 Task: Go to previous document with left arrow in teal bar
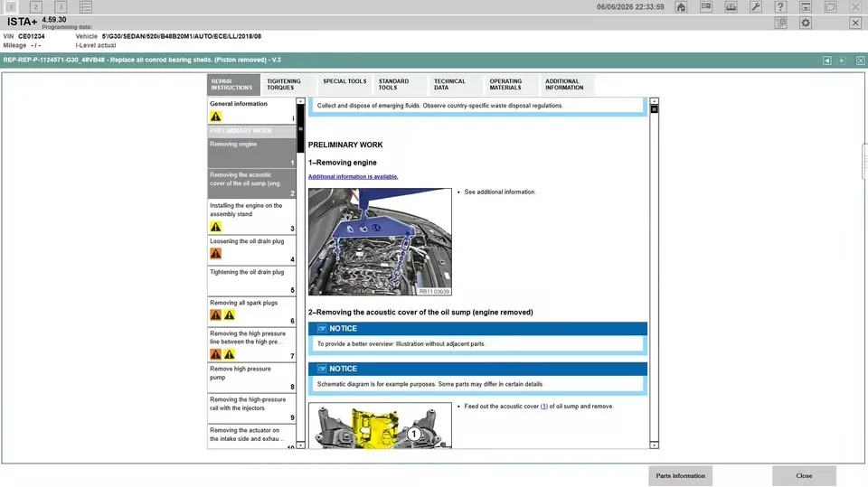(x=827, y=61)
